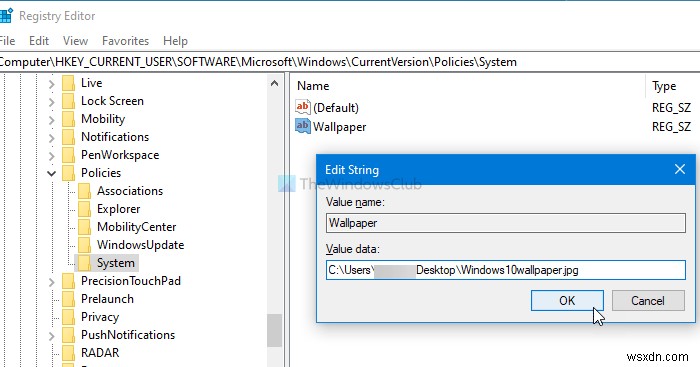Click Cancel in Edit String dialog
This screenshot has width=700, height=367.
(x=648, y=300)
